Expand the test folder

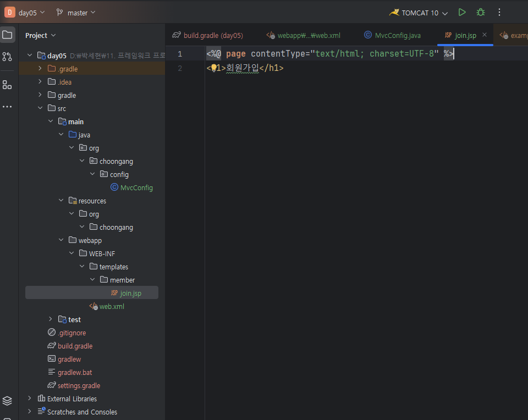pos(51,319)
